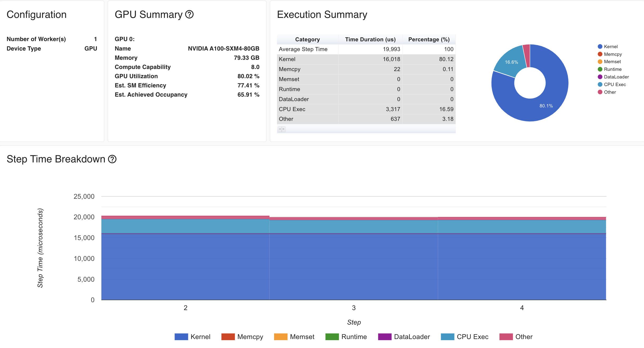The width and height of the screenshot is (644, 348).
Task: Sort table by Time Duration (us) header
Action: (370, 39)
